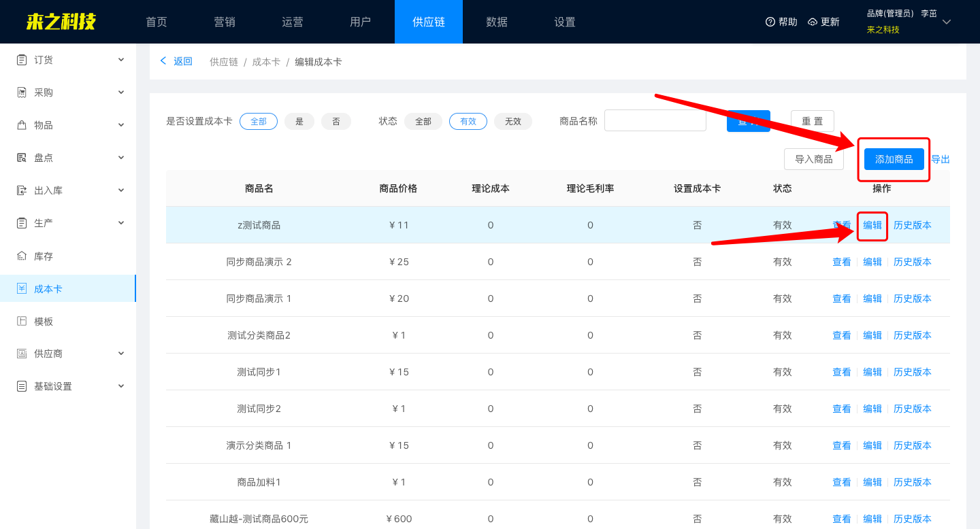Click the 模板 sidebar item
980x529 pixels.
pyautogui.click(x=68, y=322)
